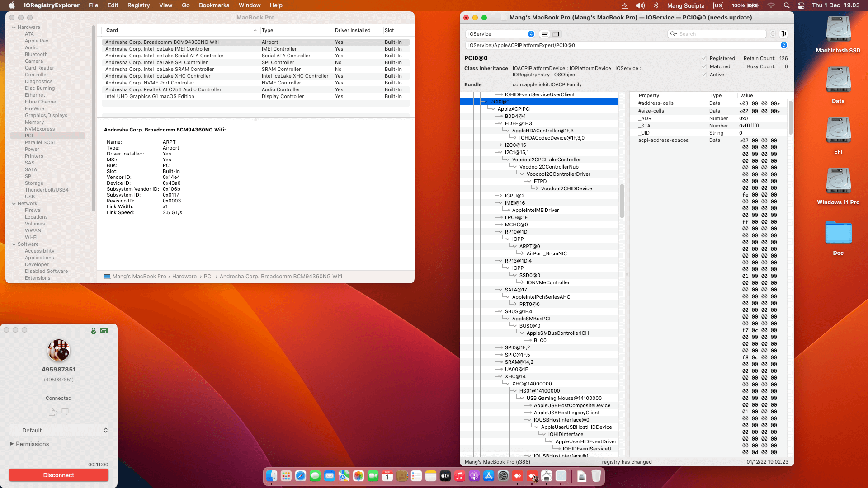Open Music from the Dock
The image size is (868, 488).
[460, 476]
